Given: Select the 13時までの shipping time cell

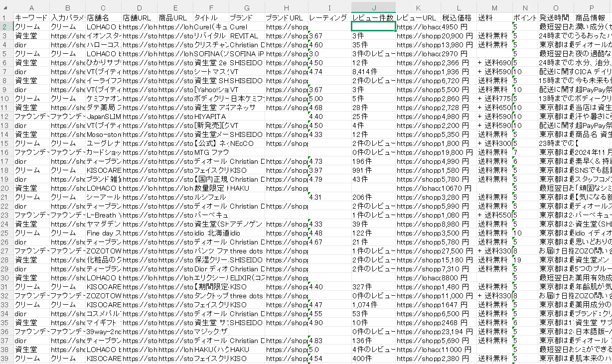Looking at the screenshot, I should (556, 99).
